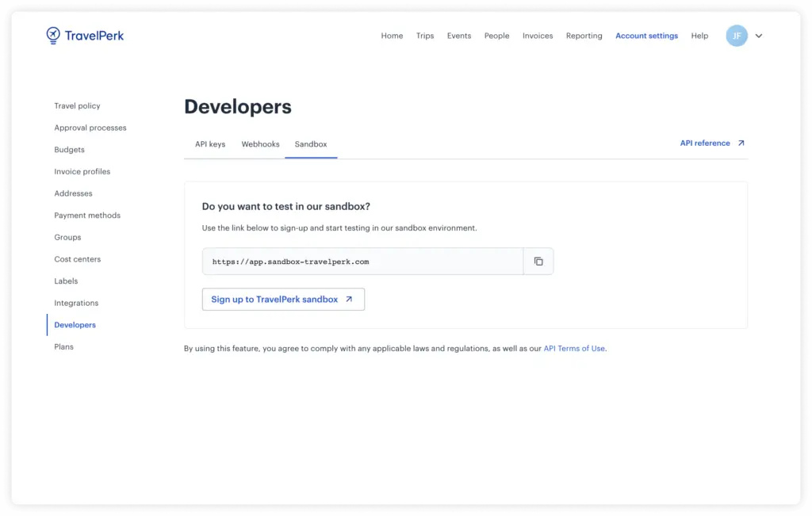Click "Do you want to test in our sandbox?" heading

point(285,207)
